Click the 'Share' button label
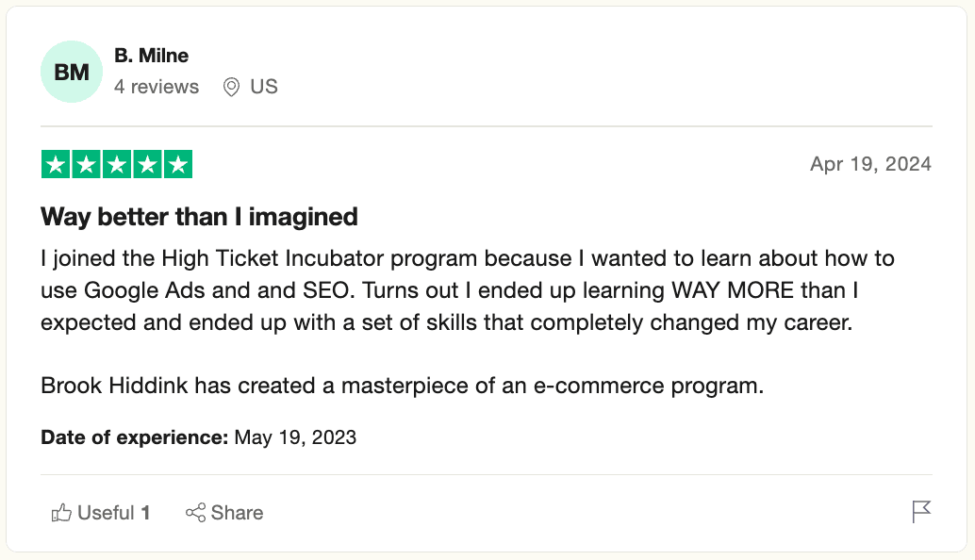 pyautogui.click(x=237, y=513)
